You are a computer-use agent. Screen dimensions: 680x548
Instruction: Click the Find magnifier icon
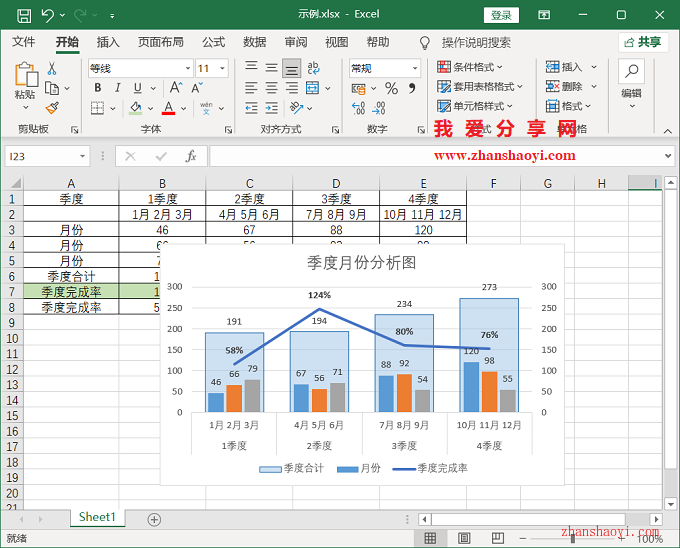631,71
